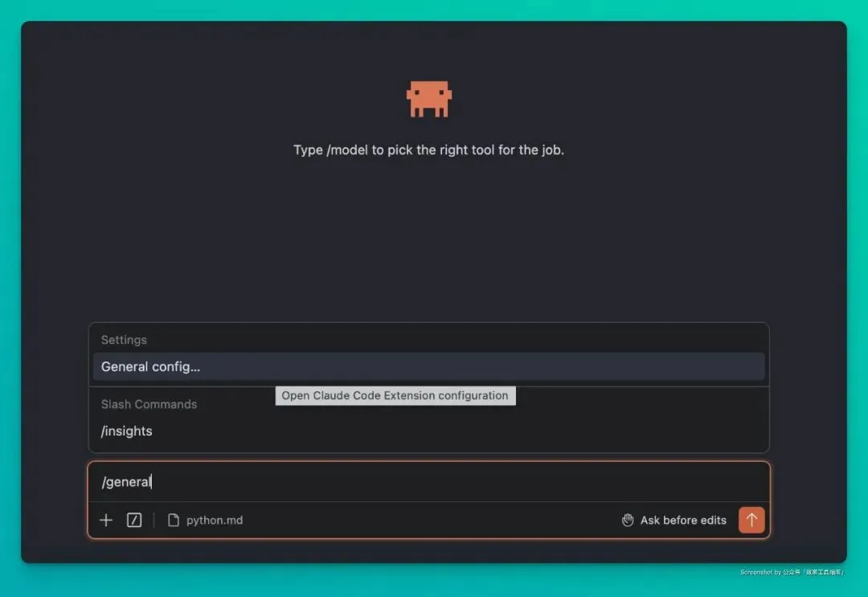Viewport: 868px width, 597px height.
Task: Click the Slash Commands section header
Action: tap(149, 404)
